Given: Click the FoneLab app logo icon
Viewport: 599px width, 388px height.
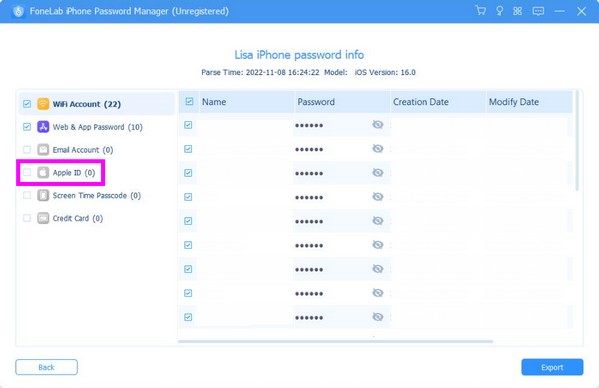Looking at the screenshot, I should [x=18, y=11].
